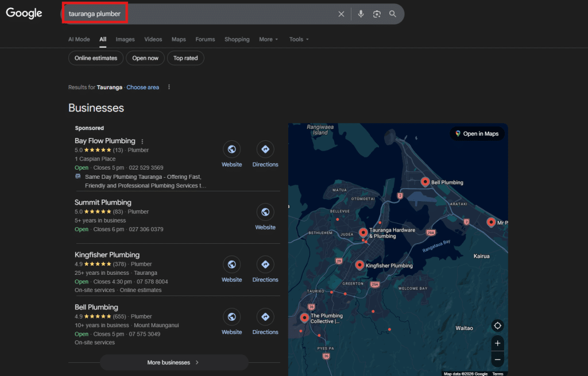Select the Bell Plumbing map pin
Image resolution: width=588 pixels, height=376 pixels.
coord(425,182)
